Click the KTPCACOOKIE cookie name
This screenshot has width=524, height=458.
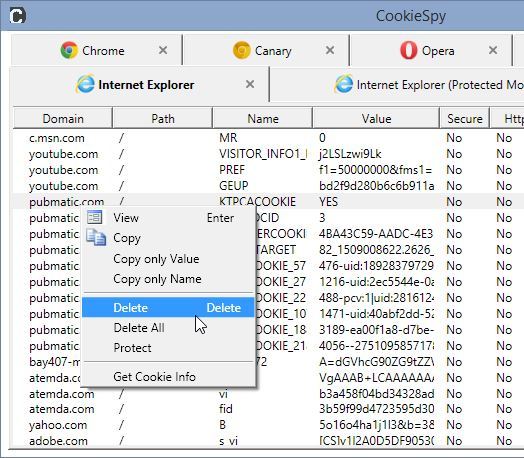click(x=257, y=201)
